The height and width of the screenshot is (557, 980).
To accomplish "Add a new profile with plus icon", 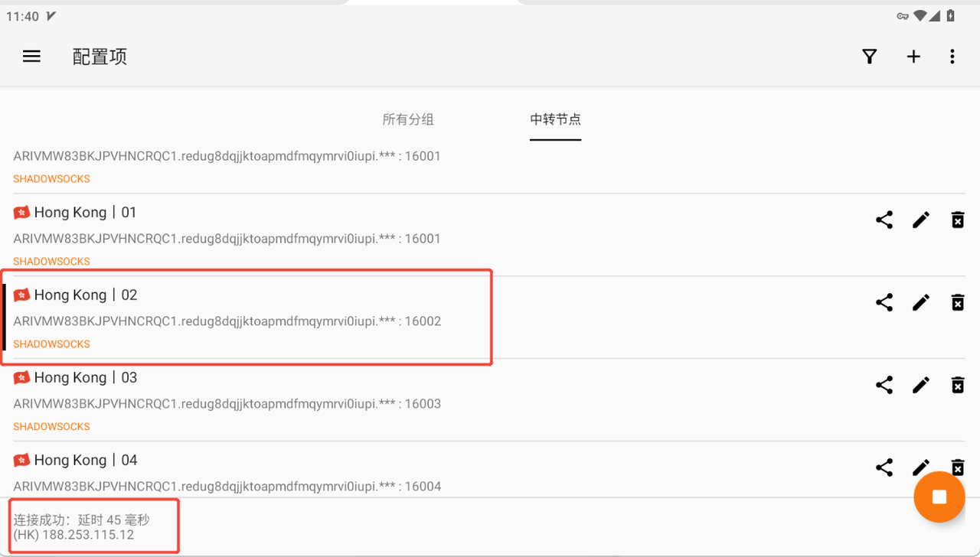I will coord(913,57).
